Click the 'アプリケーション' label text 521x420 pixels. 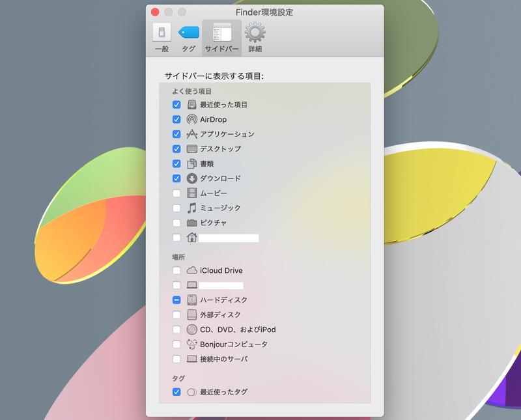tap(227, 134)
